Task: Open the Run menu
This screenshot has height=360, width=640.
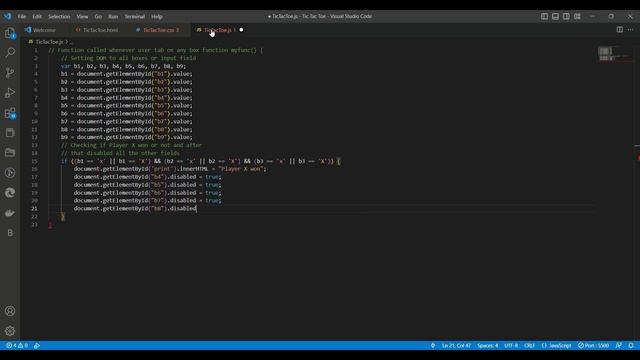Action: click(113, 17)
